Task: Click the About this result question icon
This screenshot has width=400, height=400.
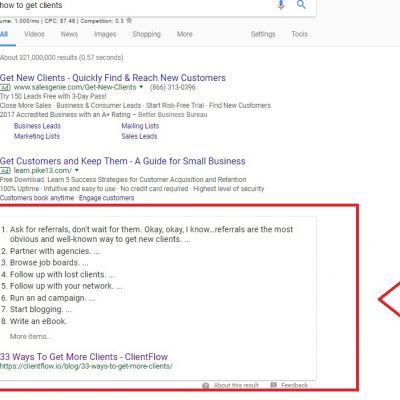Action: pos(206,385)
